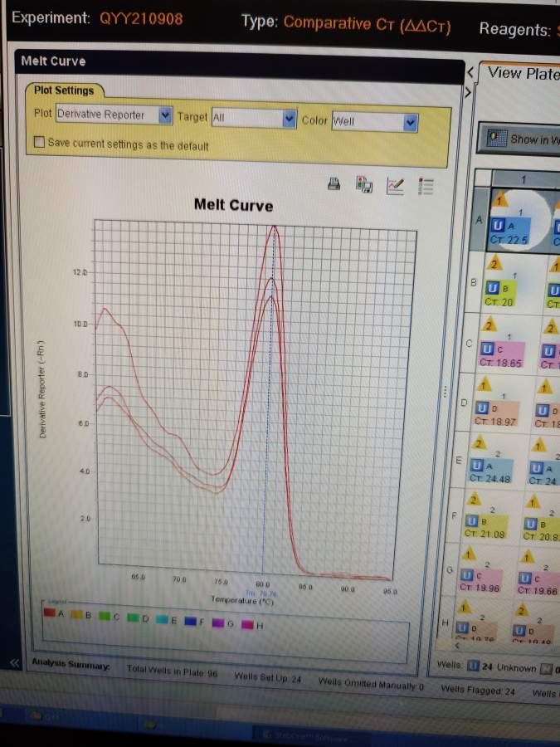Click well G1 CT 19.96 value
Viewport: 560px width, 747px height.
pos(480,588)
